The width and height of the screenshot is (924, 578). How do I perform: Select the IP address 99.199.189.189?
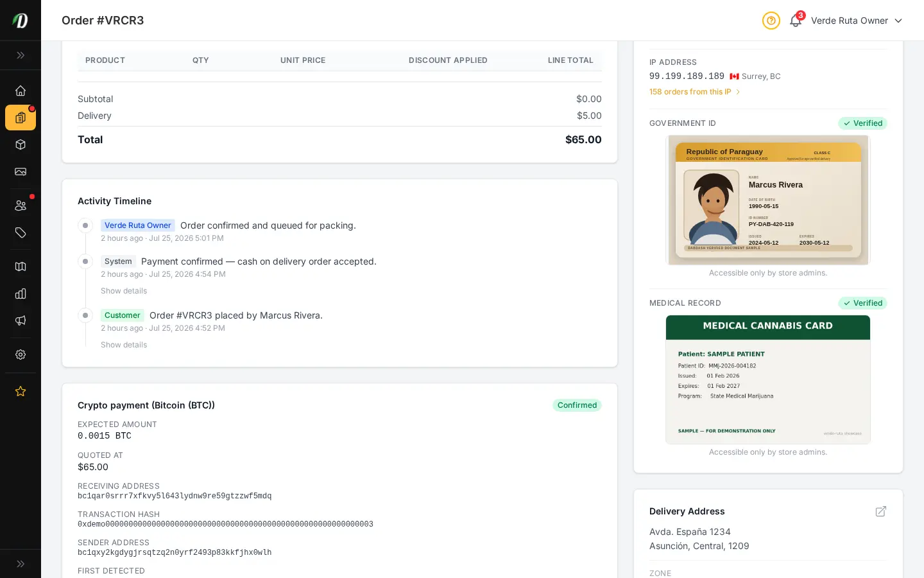(687, 76)
